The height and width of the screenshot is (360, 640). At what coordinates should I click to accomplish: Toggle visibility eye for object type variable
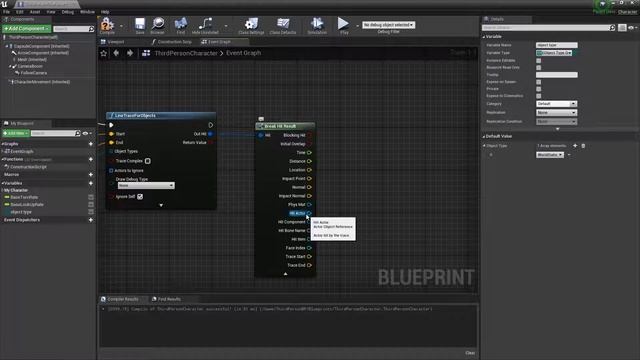[x=91, y=212]
